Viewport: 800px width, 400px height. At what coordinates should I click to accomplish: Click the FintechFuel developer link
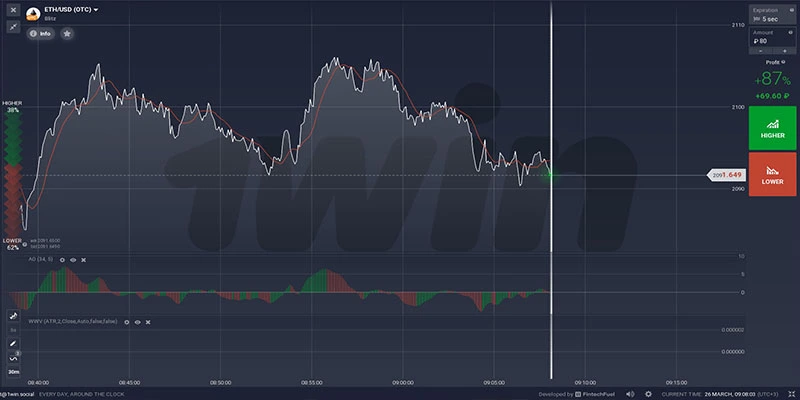coord(596,394)
